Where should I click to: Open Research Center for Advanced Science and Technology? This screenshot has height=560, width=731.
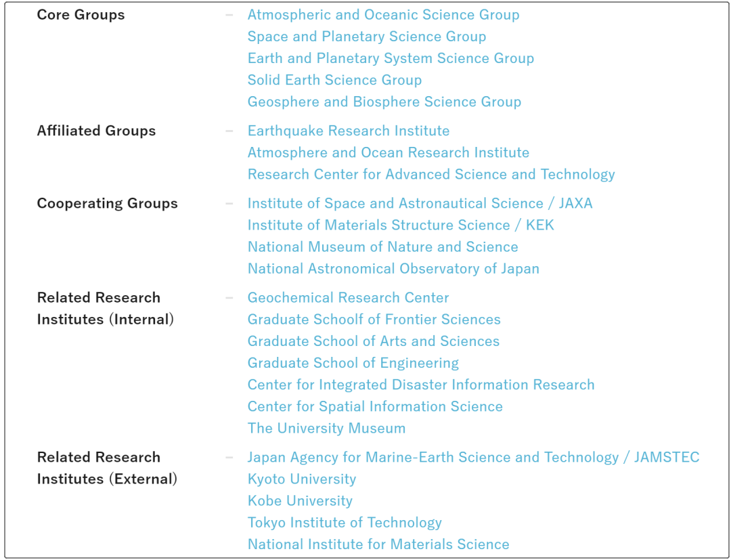pos(431,174)
